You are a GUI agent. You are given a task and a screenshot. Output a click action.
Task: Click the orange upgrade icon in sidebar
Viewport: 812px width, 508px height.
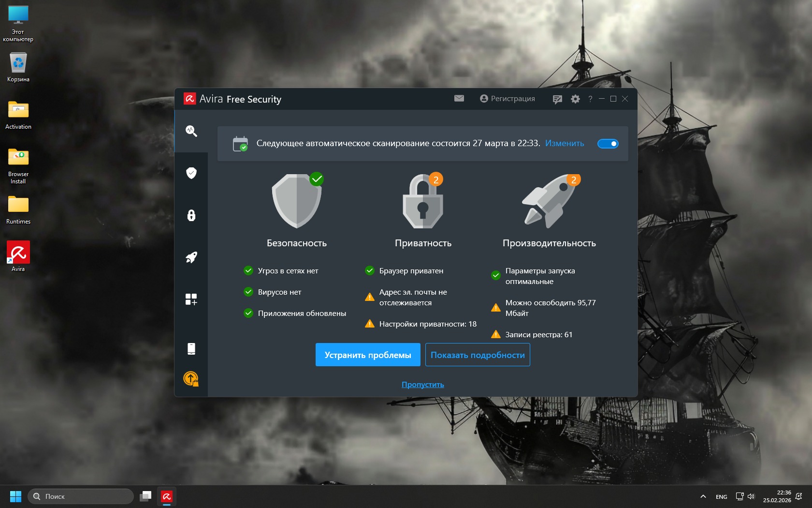191,378
